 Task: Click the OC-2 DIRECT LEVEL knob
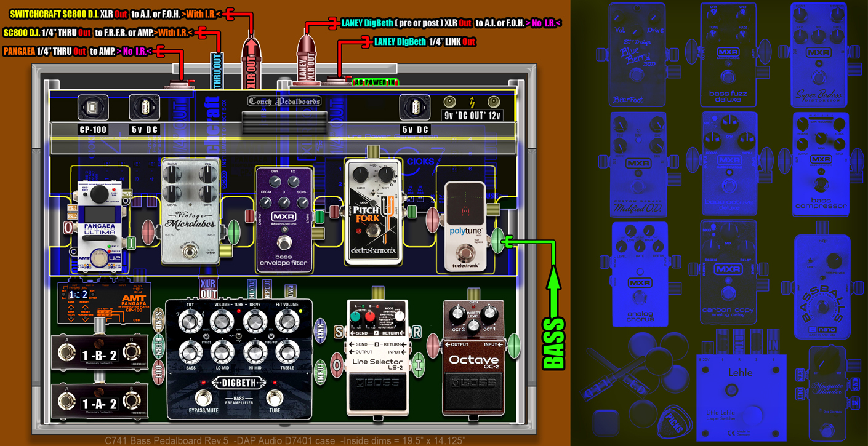coord(473,327)
